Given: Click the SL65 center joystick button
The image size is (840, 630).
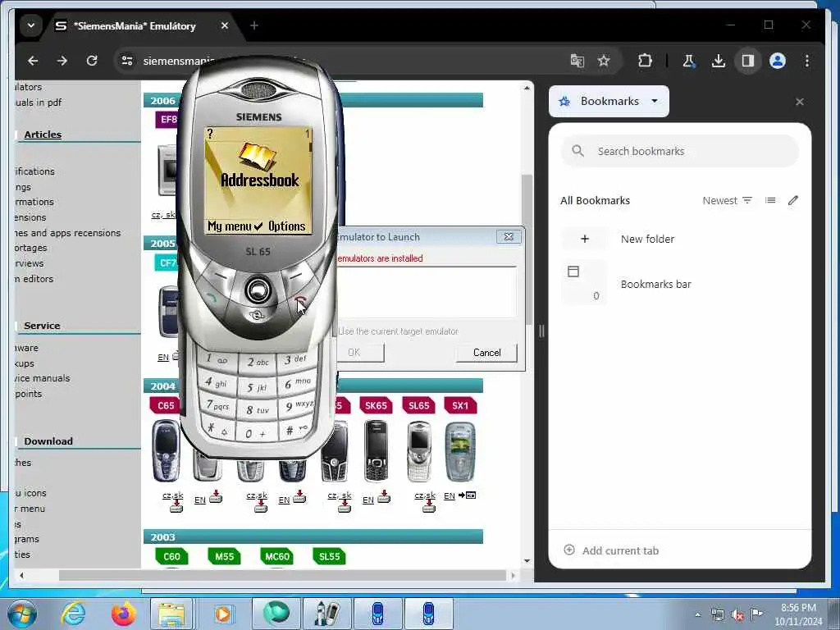Looking at the screenshot, I should 258,290.
